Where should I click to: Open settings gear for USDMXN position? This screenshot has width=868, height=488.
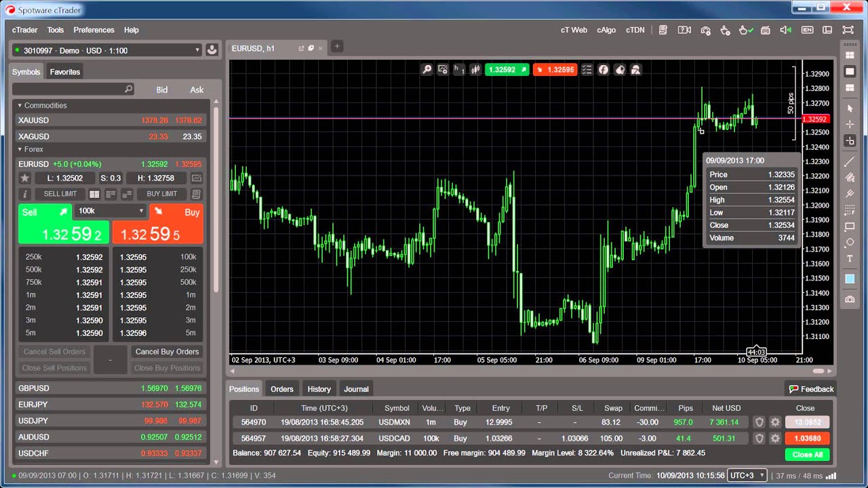[775, 422]
